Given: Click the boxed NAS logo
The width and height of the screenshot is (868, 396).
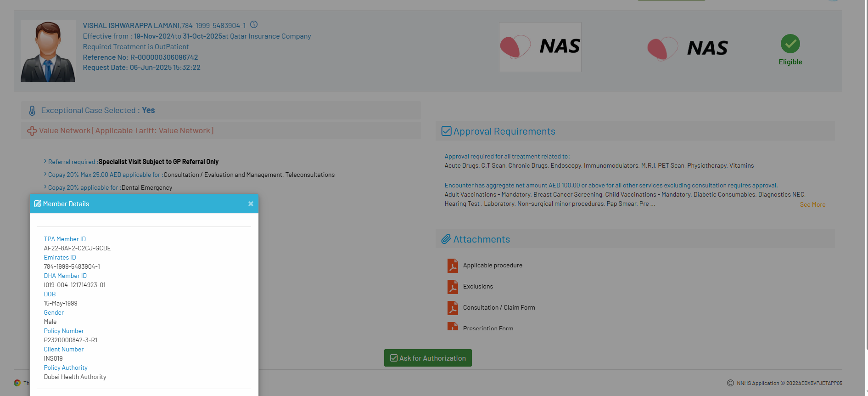Looking at the screenshot, I should click(x=540, y=47).
